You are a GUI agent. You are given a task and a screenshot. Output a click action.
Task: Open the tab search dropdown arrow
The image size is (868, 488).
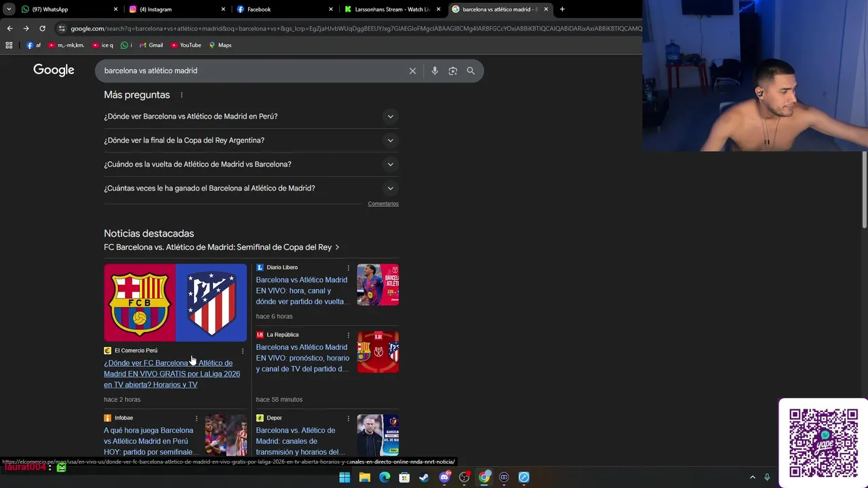9,9
